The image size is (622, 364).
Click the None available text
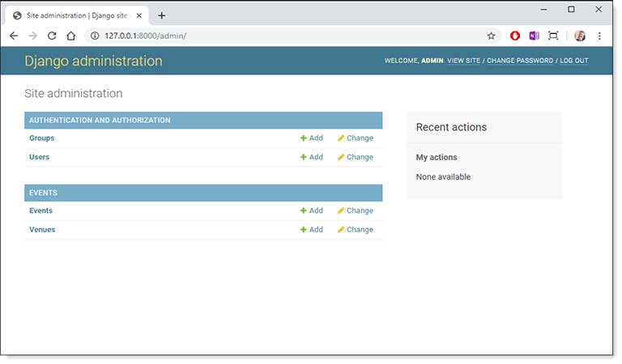[443, 177]
